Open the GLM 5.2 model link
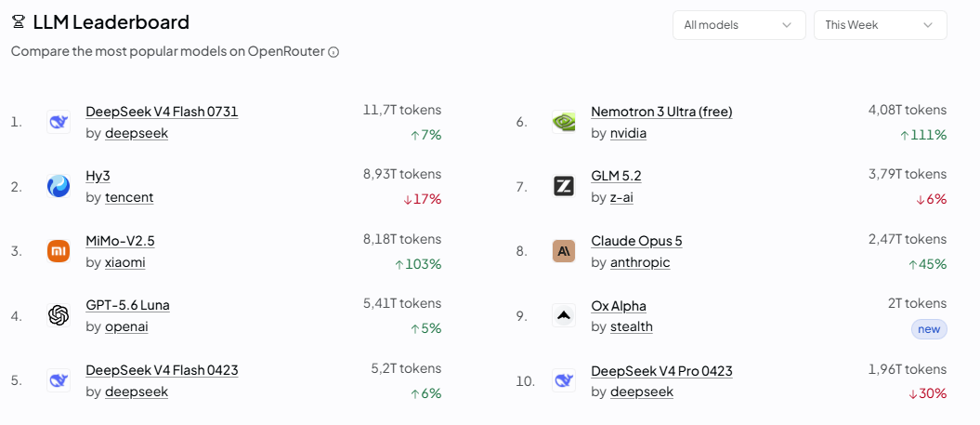 (x=616, y=177)
